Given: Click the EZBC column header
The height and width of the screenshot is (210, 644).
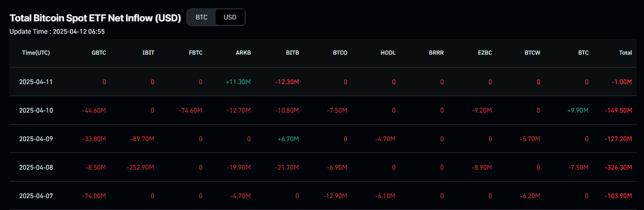Looking at the screenshot, I should [x=484, y=53].
